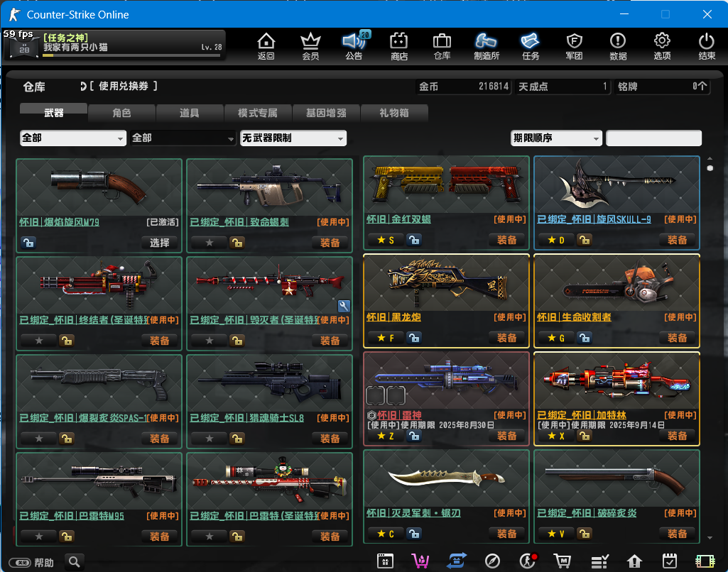Expand the 无武器限制 weapon restriction dropdown
Screen dimensions: 728x572
coord(293,138)
